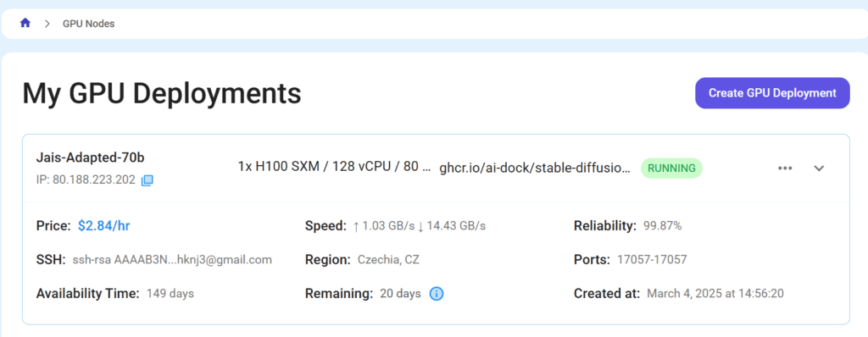This screenshot has width=868, height=337.
Task: Click the breadcrumb separator chevron
Action: (47, 24)
